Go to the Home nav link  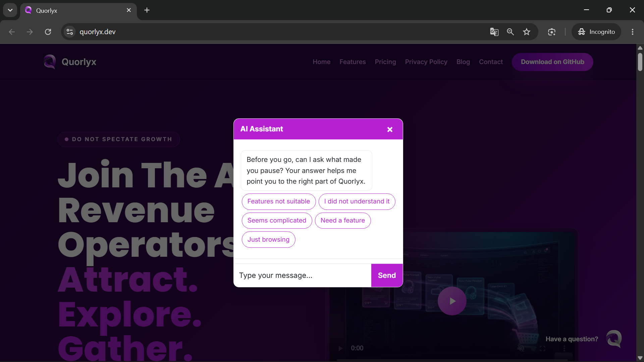pyautogui.click(x=321, y=62)
